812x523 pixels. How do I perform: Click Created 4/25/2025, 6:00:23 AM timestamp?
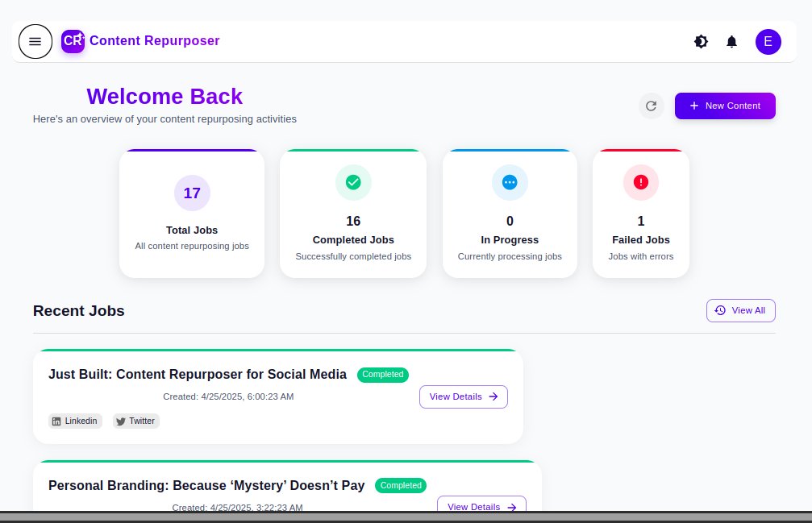pos(228,396)
